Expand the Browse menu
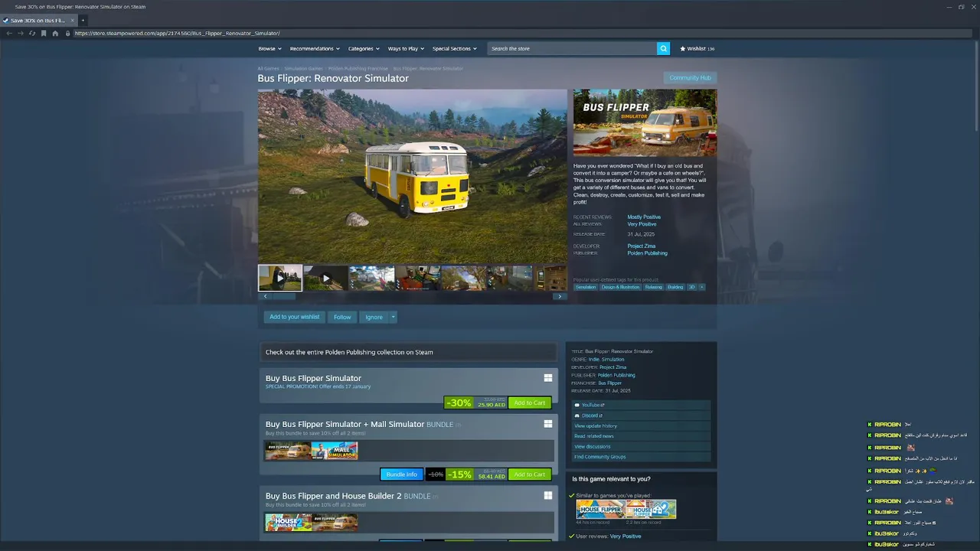Screen dimensions: 980x551 [269, 48]
